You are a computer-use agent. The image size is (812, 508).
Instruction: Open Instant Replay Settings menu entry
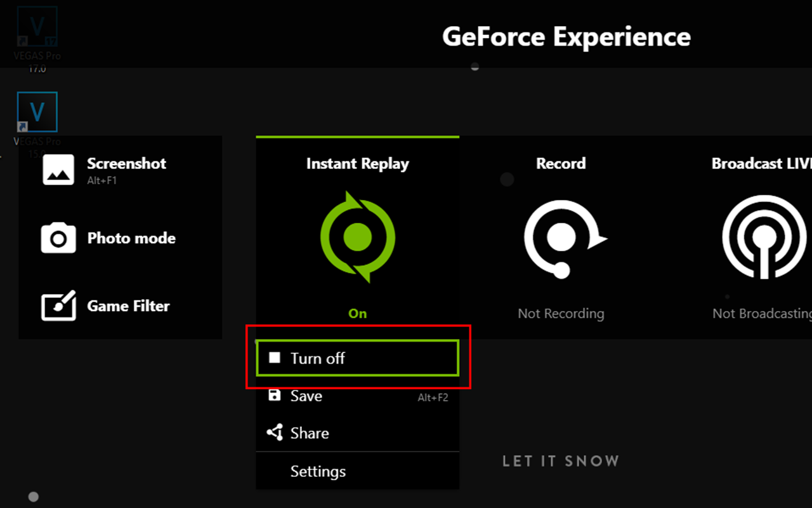click(x=318, y=471)
